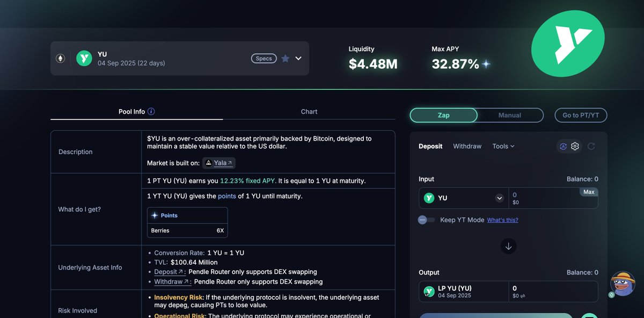Open the gear settings icon

575,146
